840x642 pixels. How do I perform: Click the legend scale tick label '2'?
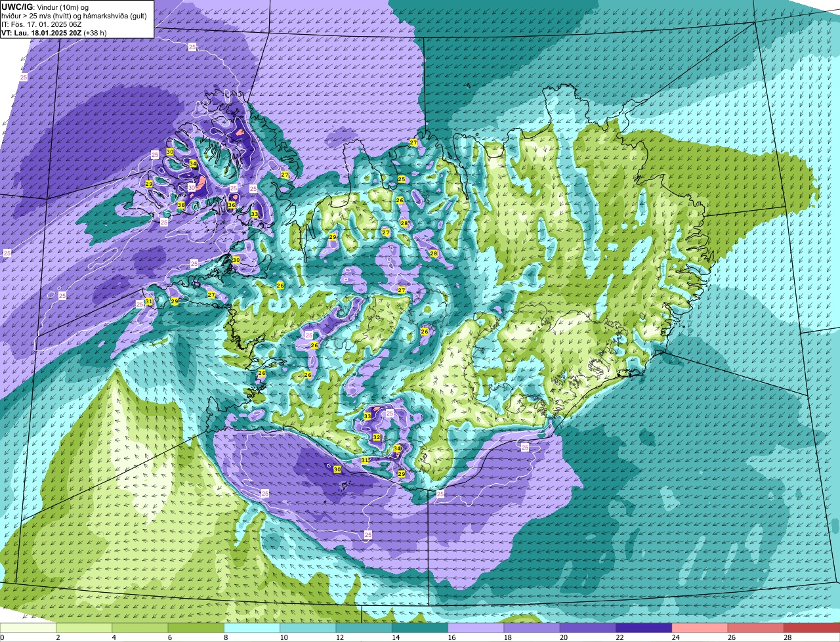[58, 637]
